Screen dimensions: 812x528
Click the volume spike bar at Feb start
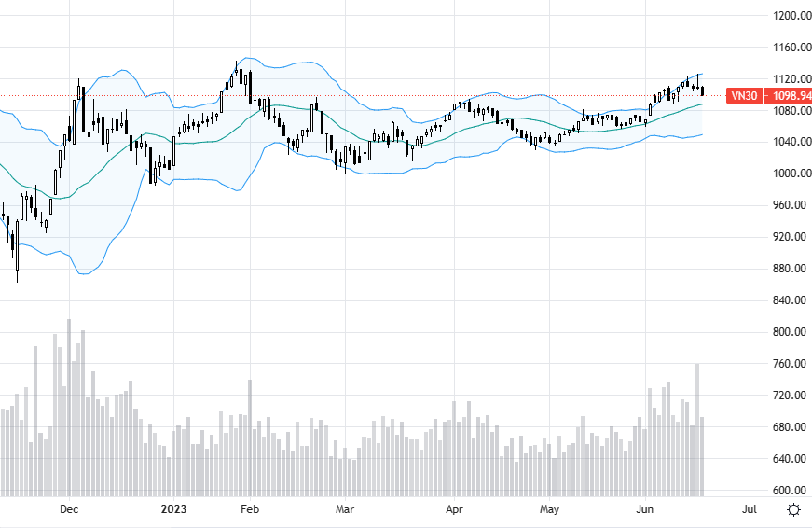coord(250,438)
